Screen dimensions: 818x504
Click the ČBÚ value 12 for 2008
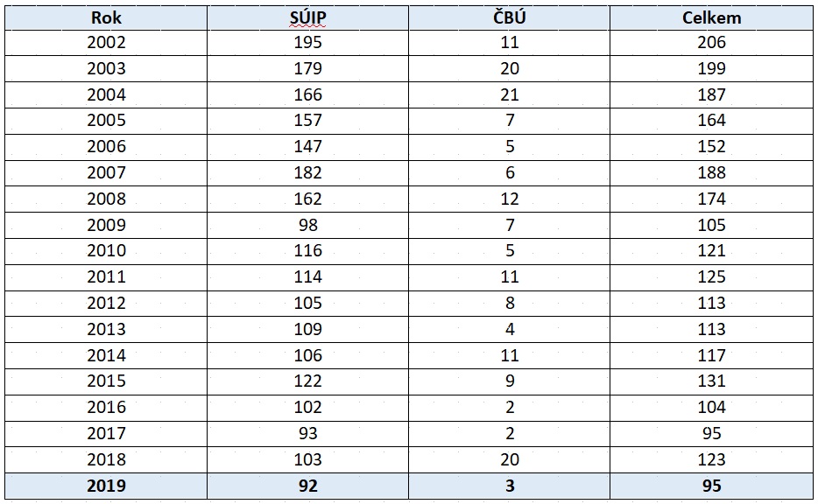(510, 199)
